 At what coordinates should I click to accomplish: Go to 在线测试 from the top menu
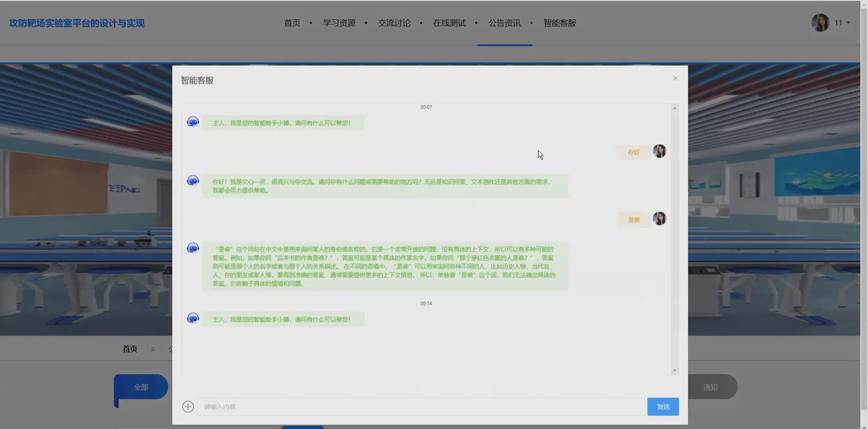click(449, 23)
